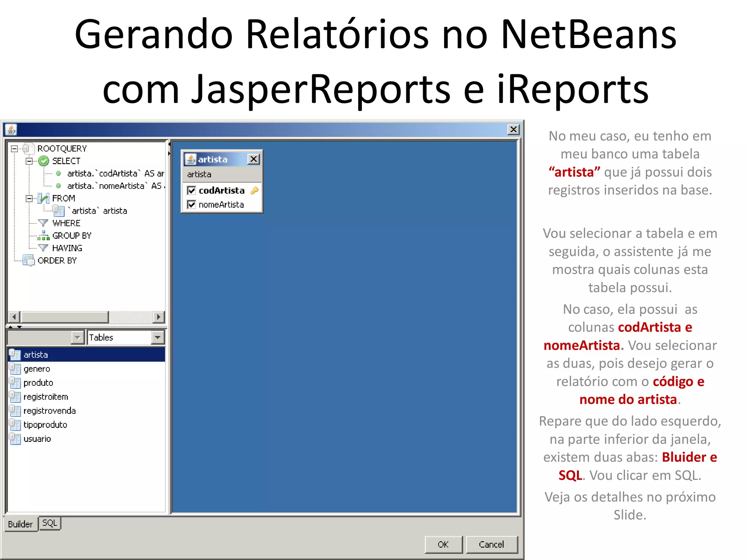
Task: Click the Java icon in artista box title
Action: tap(191, 159)
